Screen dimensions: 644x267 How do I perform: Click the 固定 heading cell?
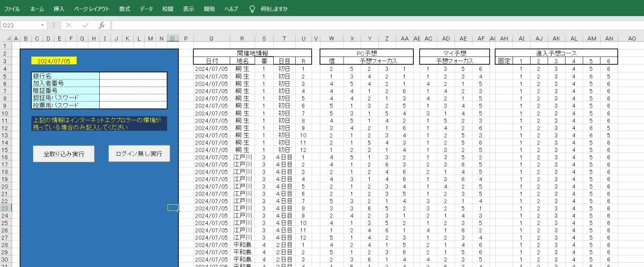(503, 61)
